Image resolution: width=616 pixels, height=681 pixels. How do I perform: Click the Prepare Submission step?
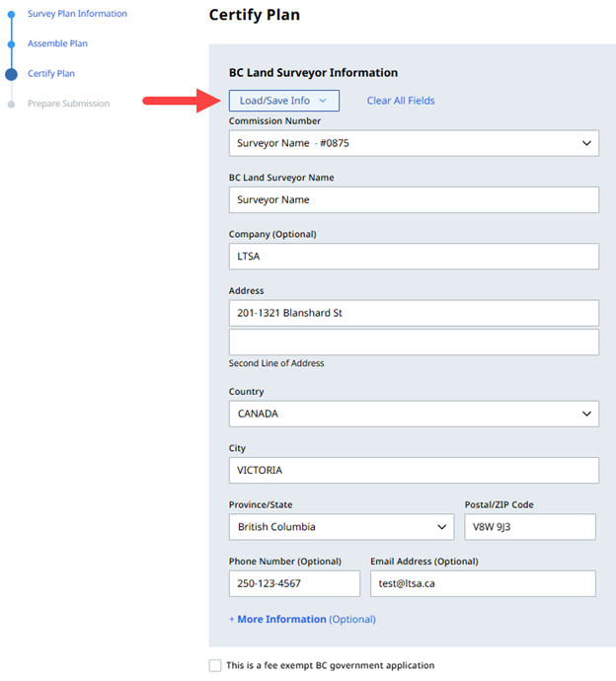(68, 104)
